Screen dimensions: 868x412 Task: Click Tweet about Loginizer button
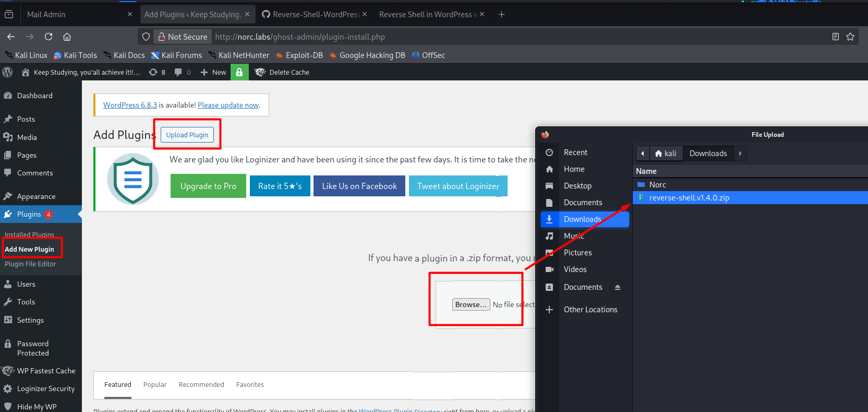[458, 186]
